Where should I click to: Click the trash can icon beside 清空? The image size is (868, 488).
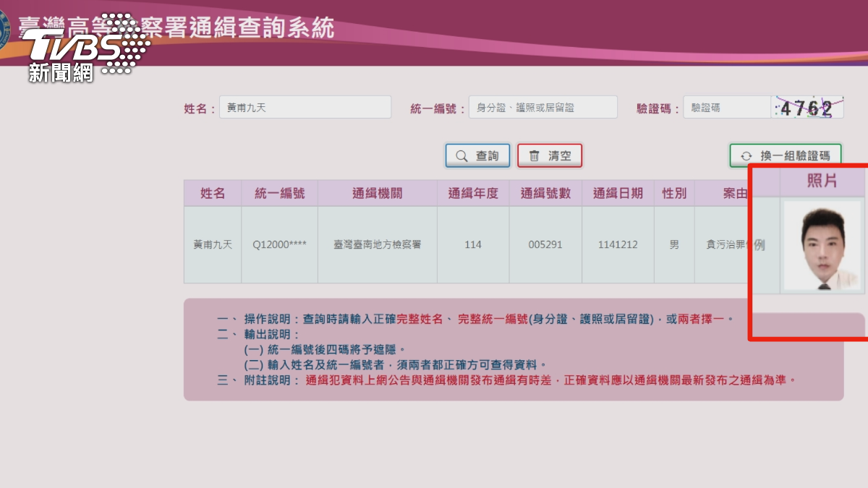[535, 155]
